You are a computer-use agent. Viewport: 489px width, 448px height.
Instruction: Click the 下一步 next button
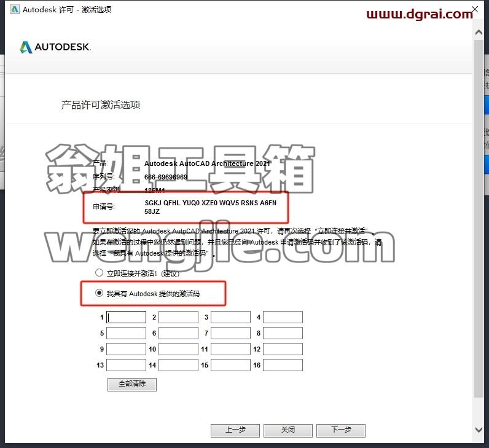[341, 430]
